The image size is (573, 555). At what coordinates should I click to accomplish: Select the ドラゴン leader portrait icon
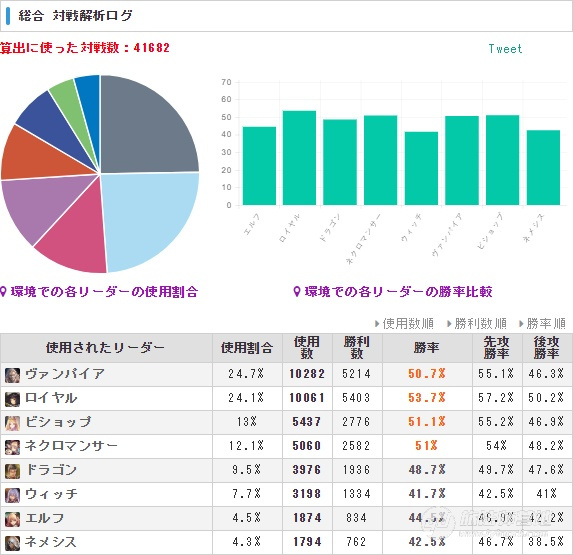pyautogui.click(x=12, y=471)
